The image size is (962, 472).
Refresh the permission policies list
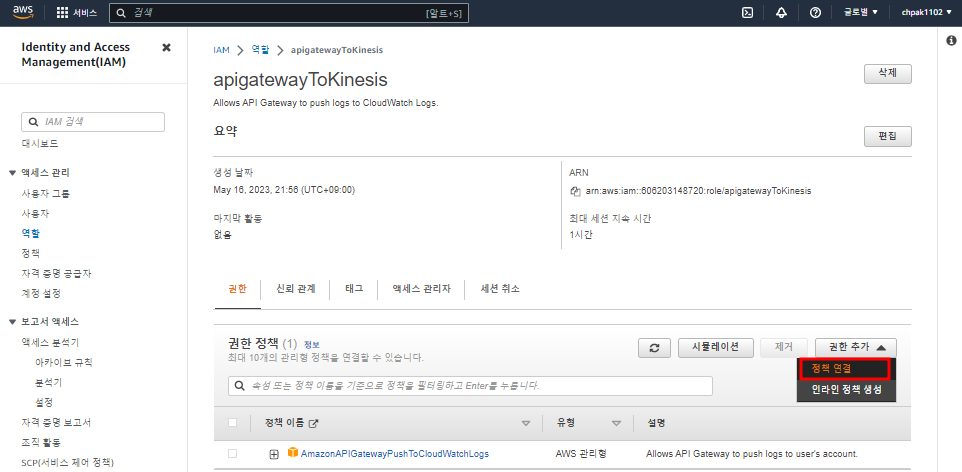point(654,347)
